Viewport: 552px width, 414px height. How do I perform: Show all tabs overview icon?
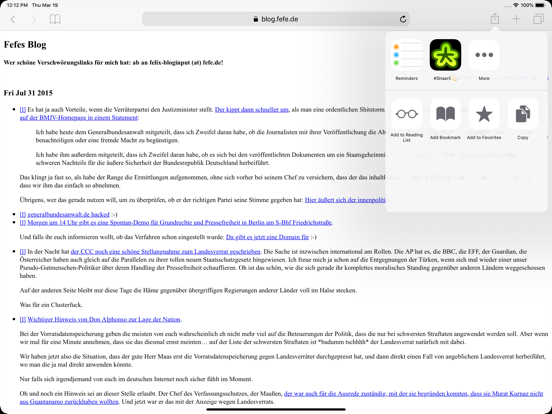pyautogui.click(x=538, y=19)
